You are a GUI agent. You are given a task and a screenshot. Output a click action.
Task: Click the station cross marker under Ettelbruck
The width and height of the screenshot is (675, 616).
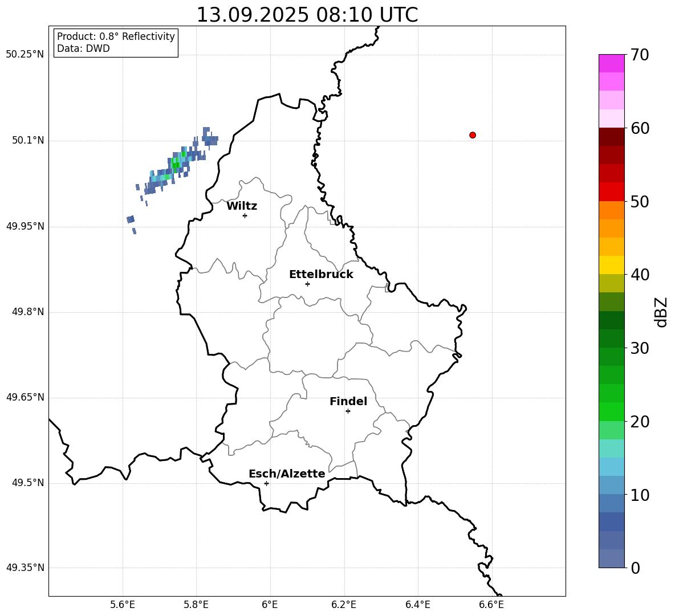pyautogui.click(x=307, y=284)
